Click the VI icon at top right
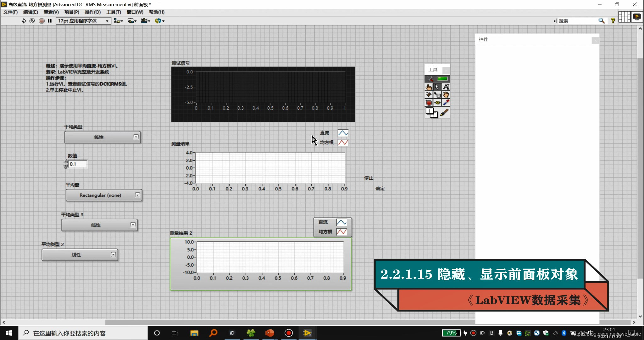The image size is (644, 340). [x=637, y=17]
